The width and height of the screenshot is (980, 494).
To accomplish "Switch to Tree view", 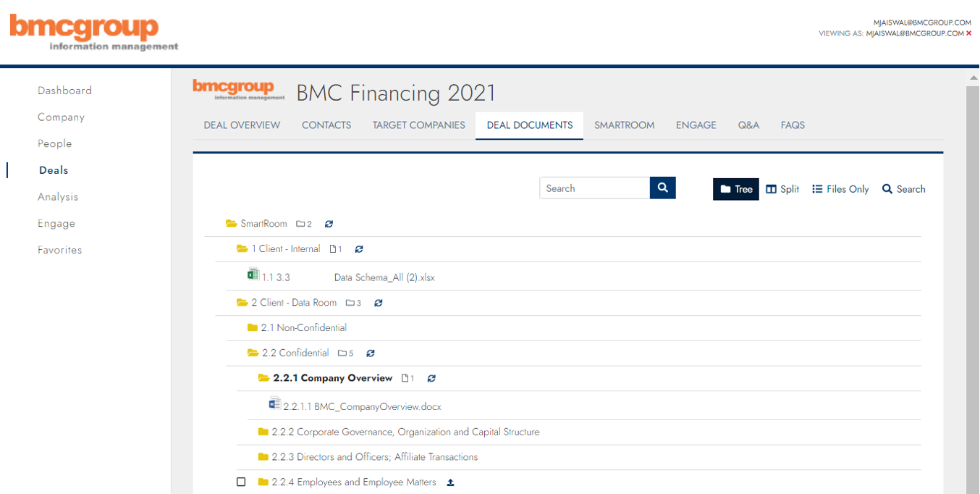I will point(736,189).
